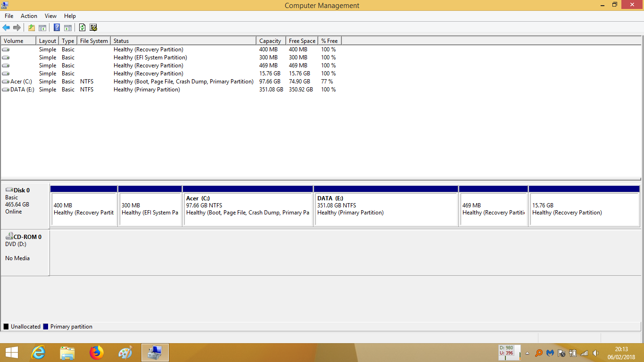Open the clock showing 20:13

[x=621, y=353]
